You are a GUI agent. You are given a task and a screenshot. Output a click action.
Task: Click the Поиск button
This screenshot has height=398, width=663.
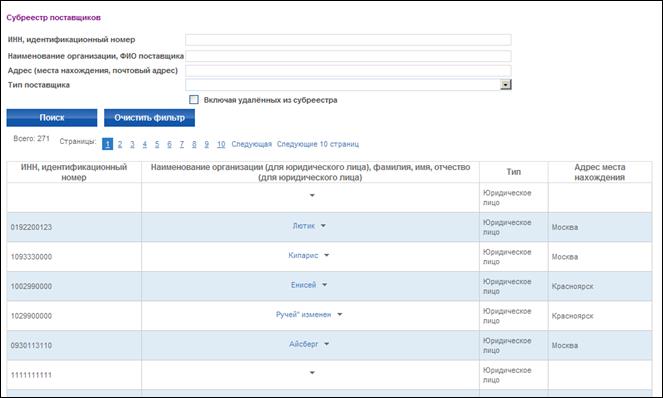tap(52, 118)
